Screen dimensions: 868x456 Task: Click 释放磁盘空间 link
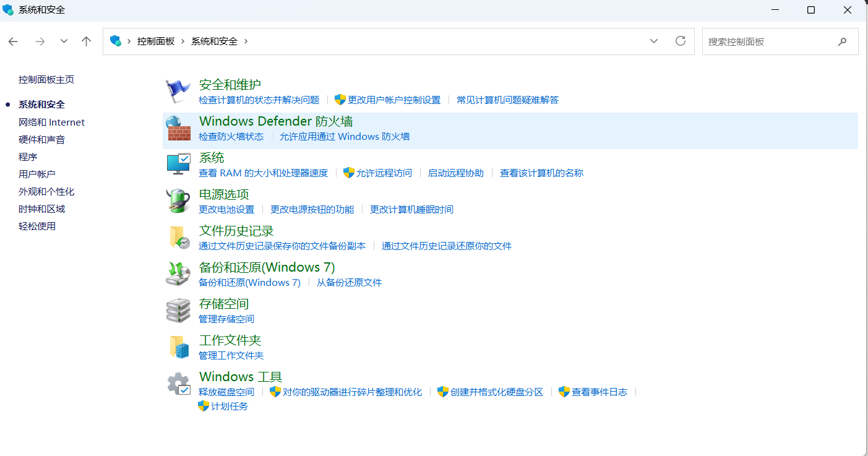coord(226,392)
